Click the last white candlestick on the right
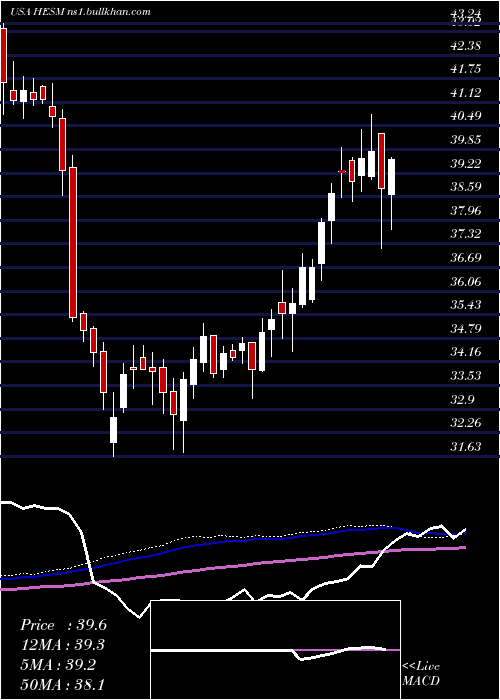The height and width of the screenshot is (700, 500). (392, 177)
